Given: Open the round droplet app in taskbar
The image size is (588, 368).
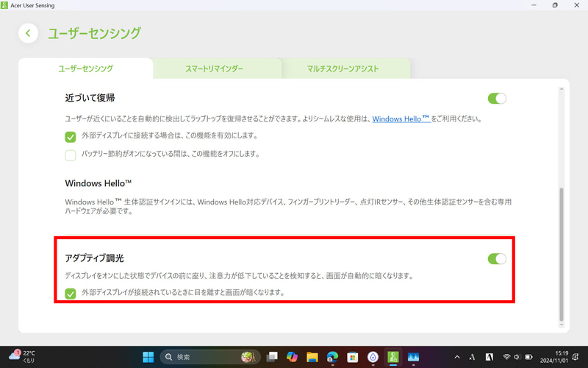Looking at the screenshot, I should pos(373,357).
